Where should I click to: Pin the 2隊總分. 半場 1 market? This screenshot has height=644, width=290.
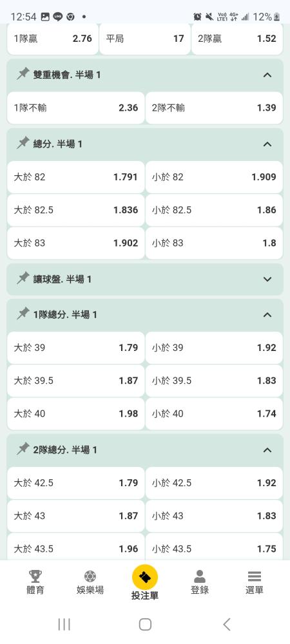point(23,450)
